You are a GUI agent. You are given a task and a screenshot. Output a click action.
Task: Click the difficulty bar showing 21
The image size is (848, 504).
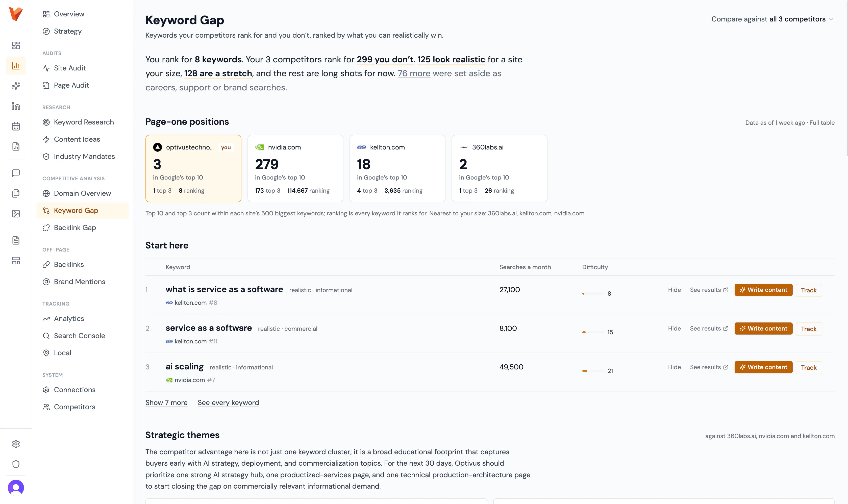point(593,371)
